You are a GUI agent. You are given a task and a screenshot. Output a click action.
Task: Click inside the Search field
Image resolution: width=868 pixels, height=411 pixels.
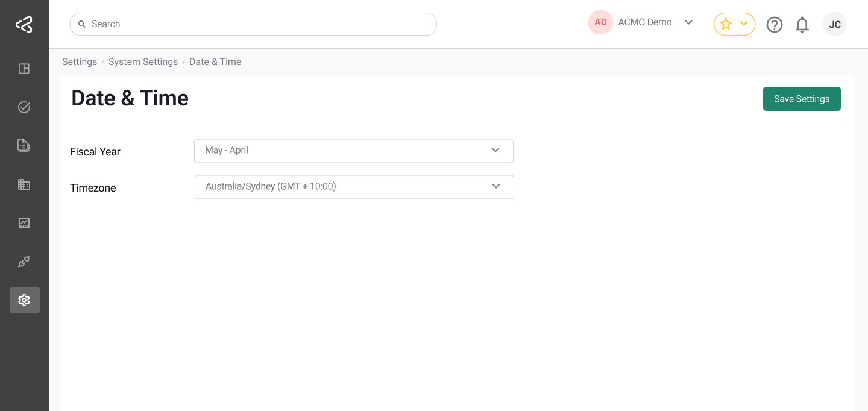pyautogui.click(x=253, y=24)
